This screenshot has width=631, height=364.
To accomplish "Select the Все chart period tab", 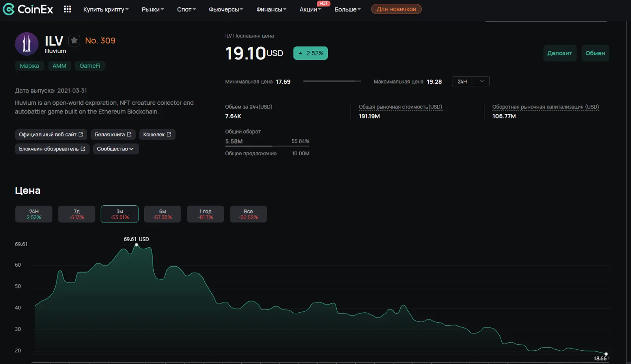I will click(x=248, y=214).
